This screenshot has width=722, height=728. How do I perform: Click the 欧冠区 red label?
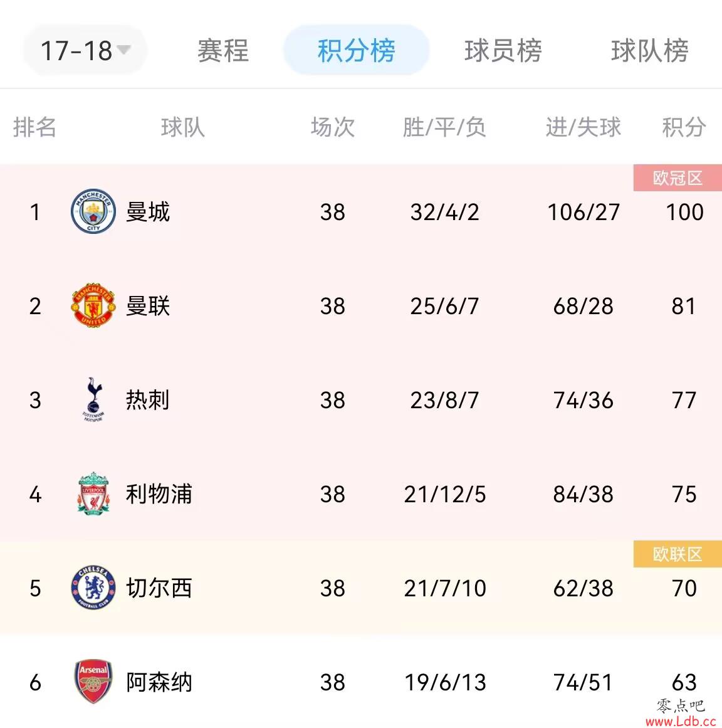click(678, 178)
